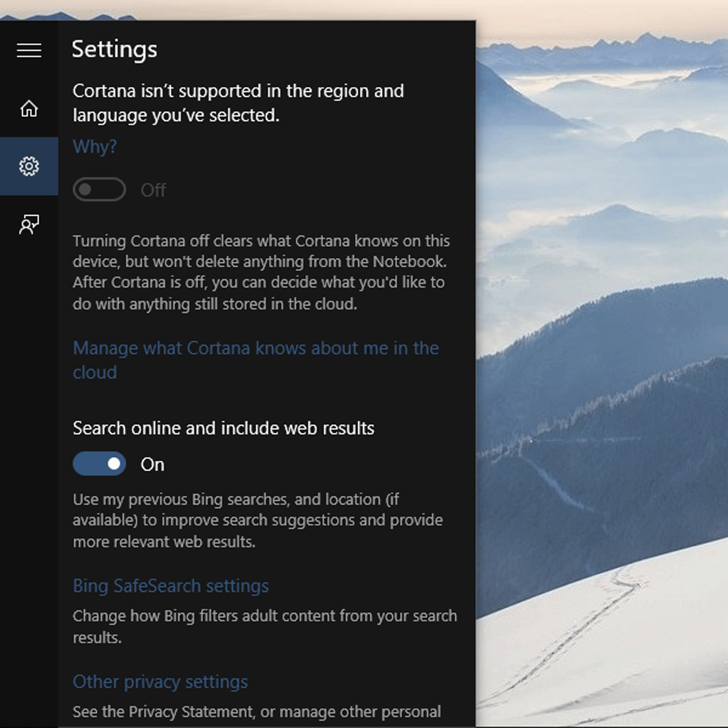Screen dimensions: 728x728
Task: Click 'Turning Cortana off clears what Cortana knows' paragraph
Action: [x=261, y=272]
